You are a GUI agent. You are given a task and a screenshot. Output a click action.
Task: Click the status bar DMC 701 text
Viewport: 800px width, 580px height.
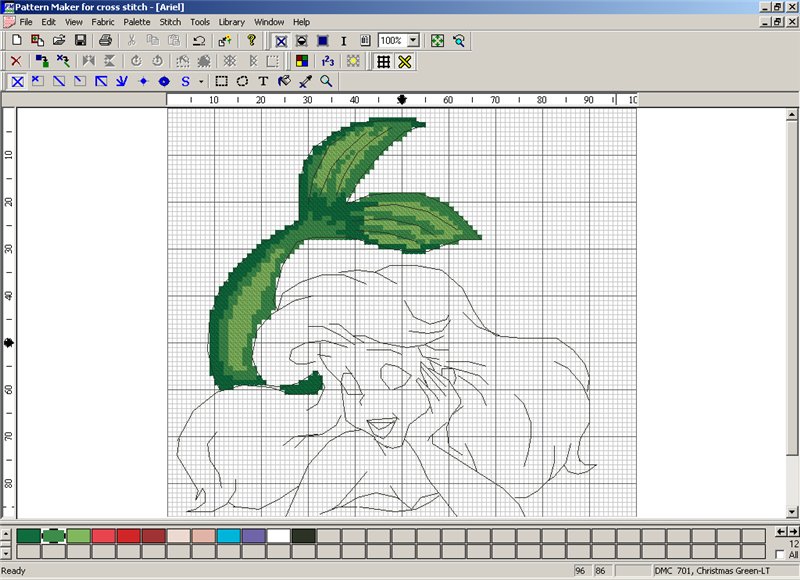[712, 570]
